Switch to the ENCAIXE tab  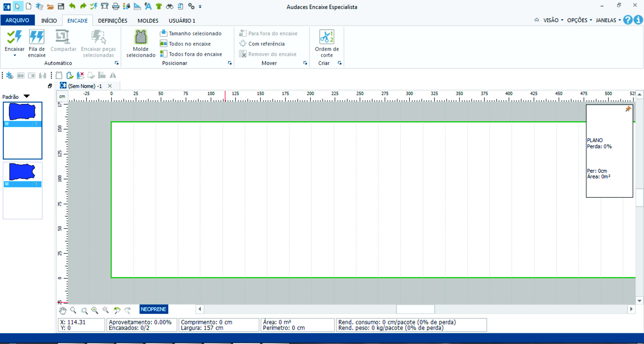(78, 20)
